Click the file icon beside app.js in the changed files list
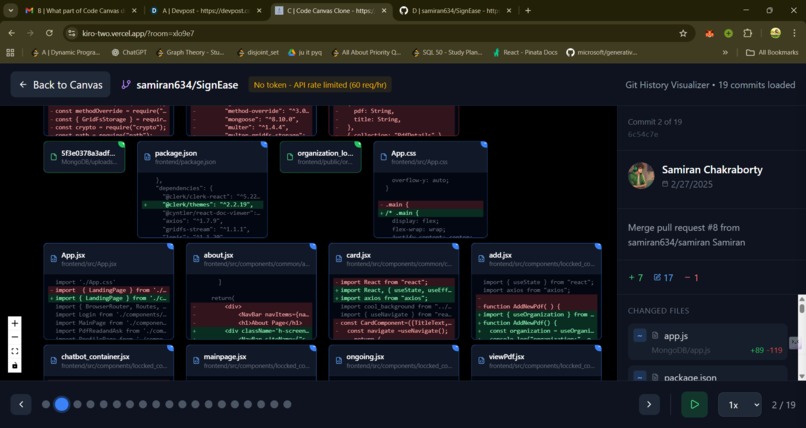Viewport: 806px width, 428px height. pyautogui.click(x=655, y=336)
